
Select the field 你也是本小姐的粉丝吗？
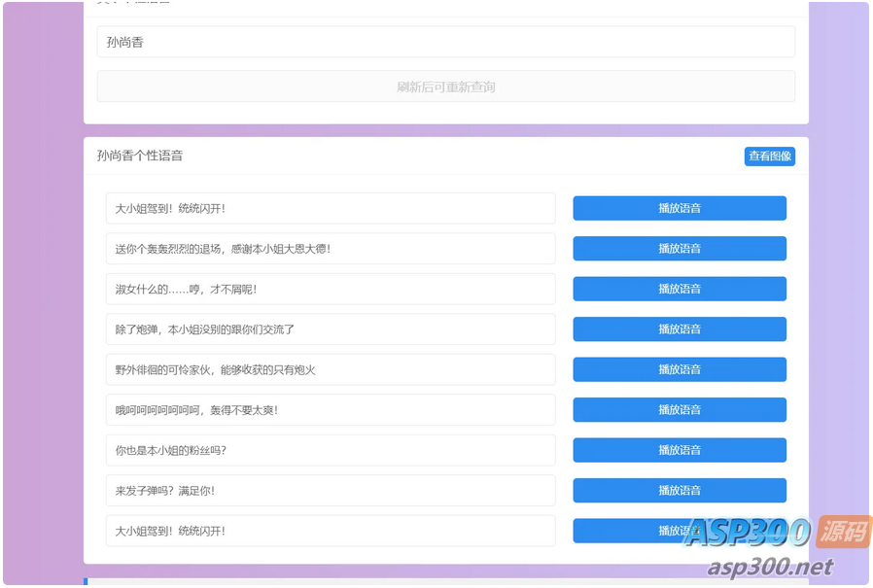[x=330, y=450]
